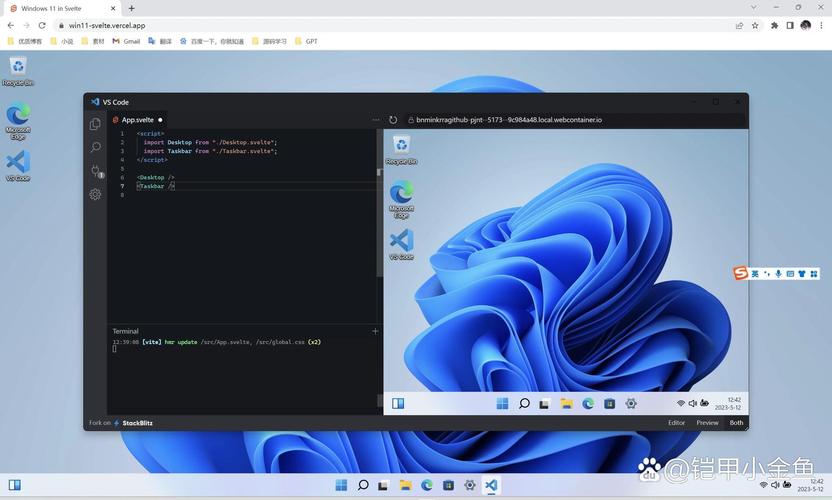Switch layout to Both

736,423
